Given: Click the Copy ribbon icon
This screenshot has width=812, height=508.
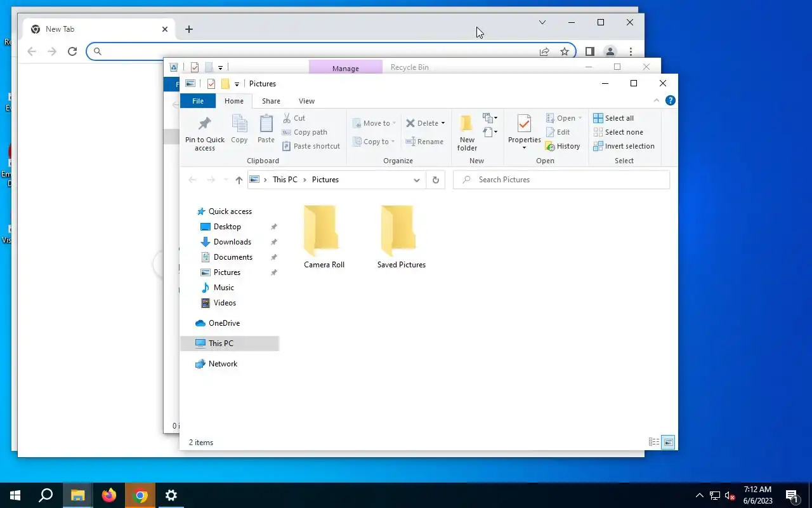Looking at the screenshot, I should pyautogui.click(x=239, y=124).
